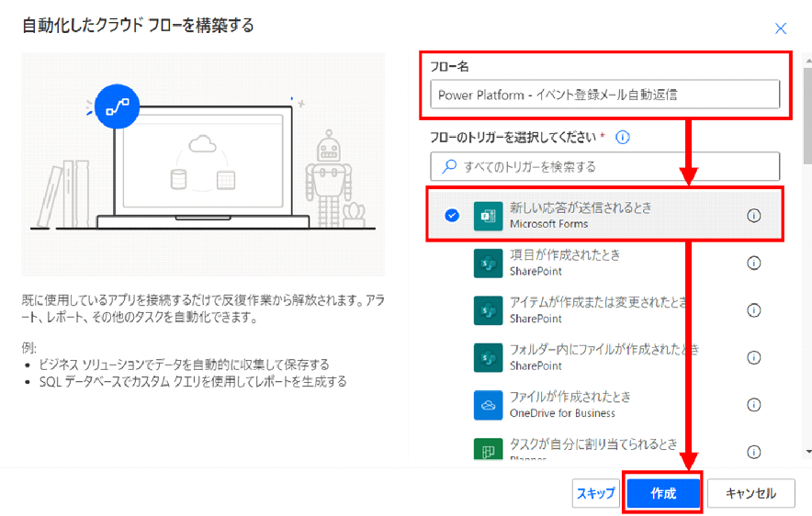Close the dialog with the X icon
812x516 pixels.
[x=781, y=28]
